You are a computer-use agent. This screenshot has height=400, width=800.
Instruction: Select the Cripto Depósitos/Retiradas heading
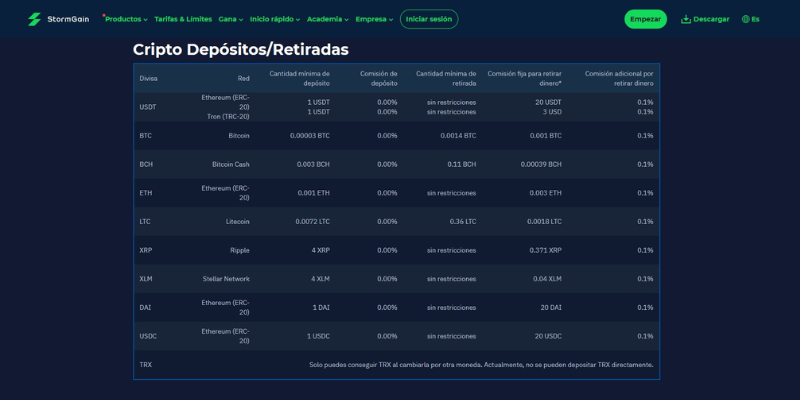tap(241, 49)
